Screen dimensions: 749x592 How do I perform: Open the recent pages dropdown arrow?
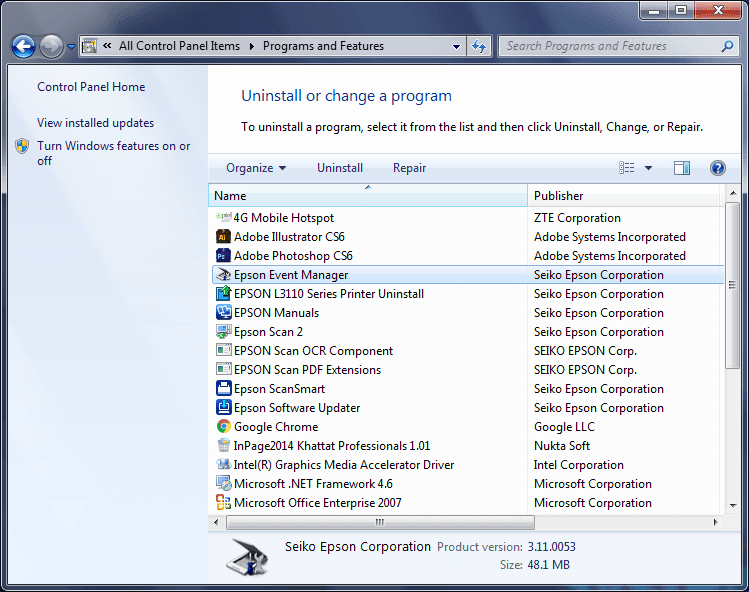pos(71,47)
